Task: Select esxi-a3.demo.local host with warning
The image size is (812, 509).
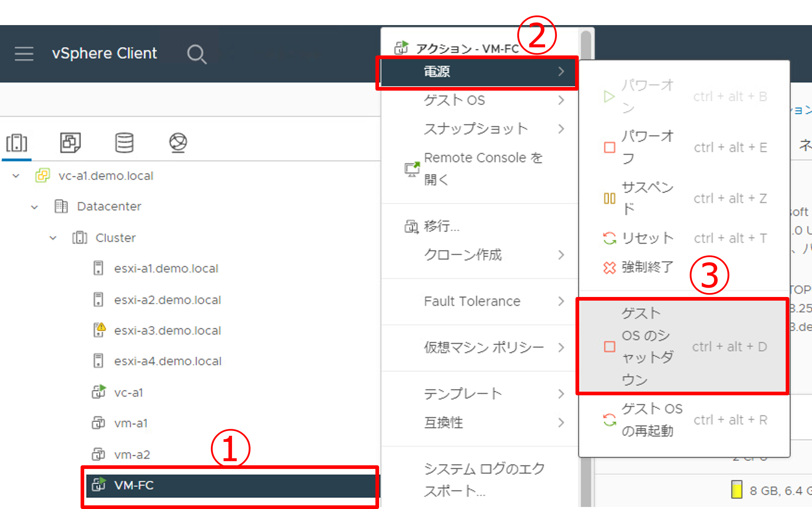Action: (x=167, y=331)
